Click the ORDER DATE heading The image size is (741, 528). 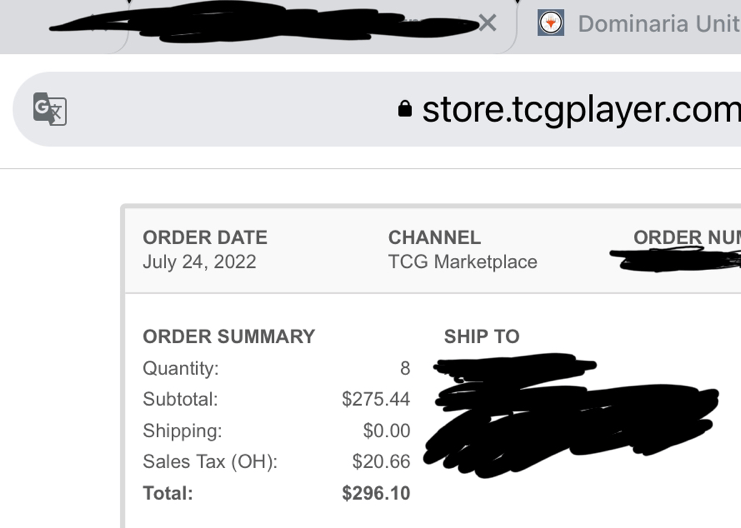(205, 237)
